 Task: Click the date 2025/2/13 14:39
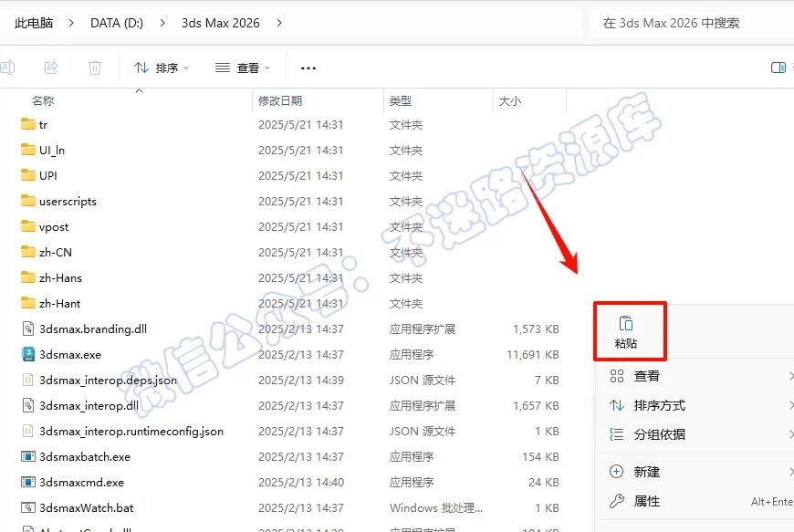[301, 381]
